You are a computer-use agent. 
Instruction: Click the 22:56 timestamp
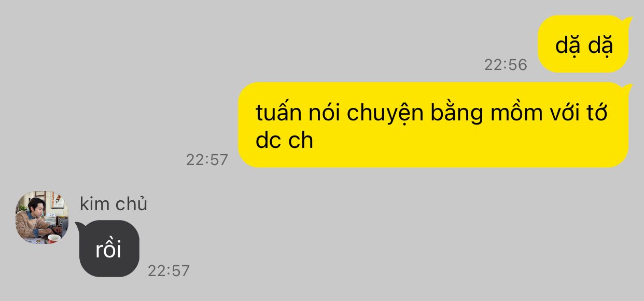tap(506, 64)
